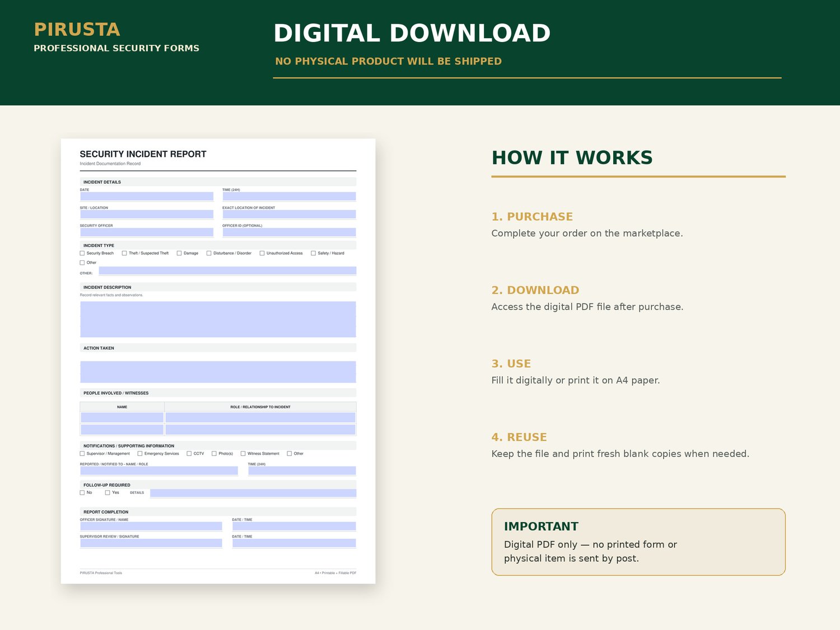Click the 1. Purchase step heading
The height and width of the screenshot is (630, 840).
click(532, 217)
